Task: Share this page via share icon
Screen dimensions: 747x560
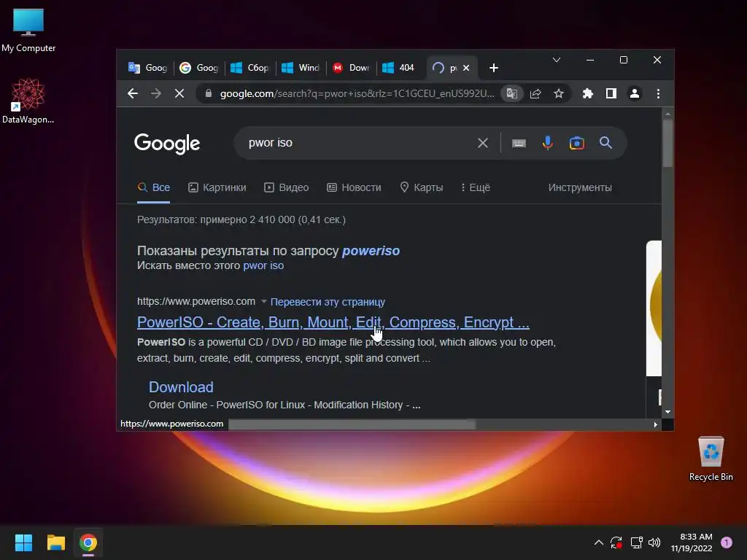Action: 535,94
